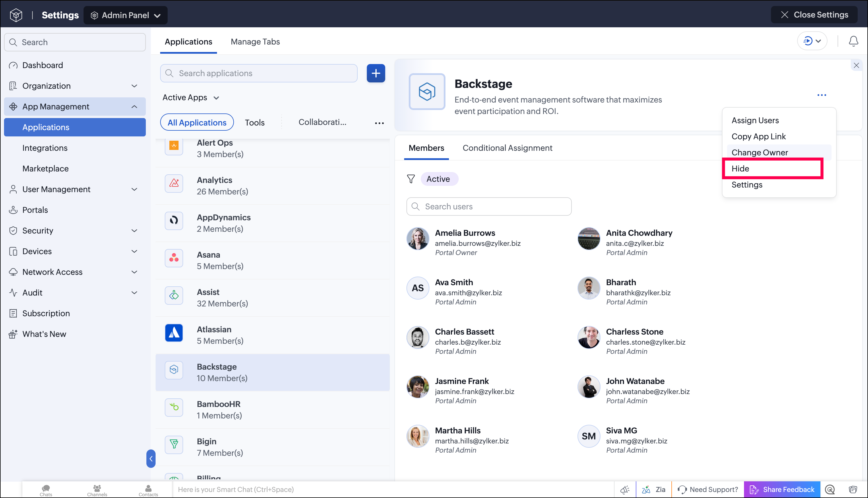This screenshot has width=868, height=498.
Task: Click the mentions @ icon in bottom bar
Action: pos(830,489)
